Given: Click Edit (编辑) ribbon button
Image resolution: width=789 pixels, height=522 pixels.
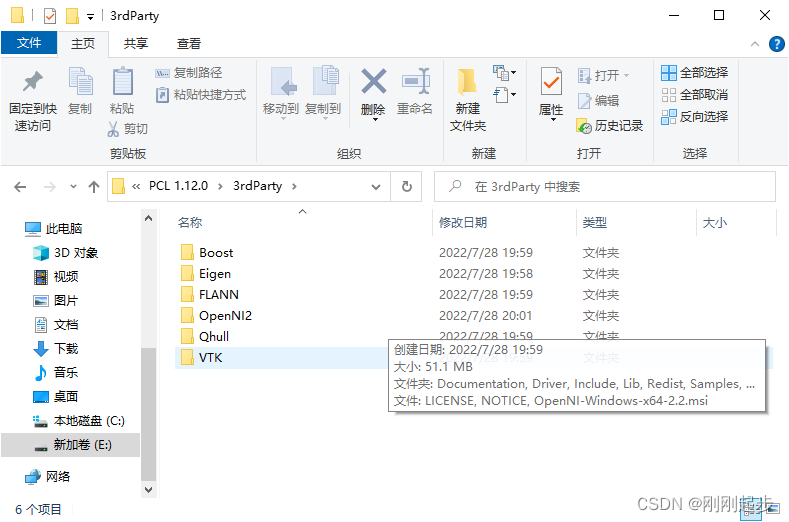Looking at the screenshot, I should 598,101.
